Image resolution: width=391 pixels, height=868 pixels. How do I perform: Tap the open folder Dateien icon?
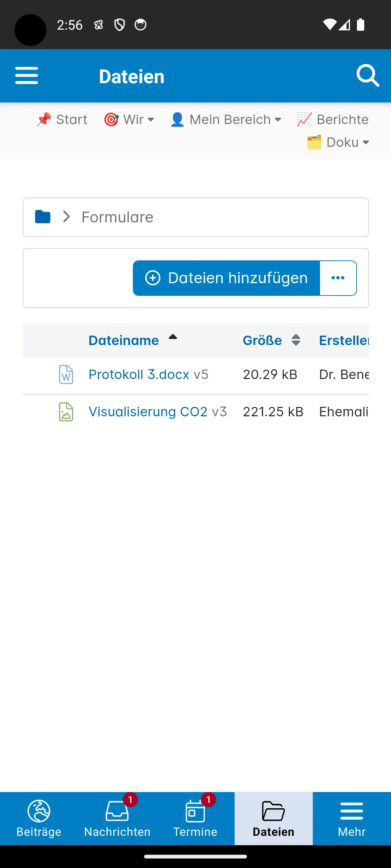[273, 811]
